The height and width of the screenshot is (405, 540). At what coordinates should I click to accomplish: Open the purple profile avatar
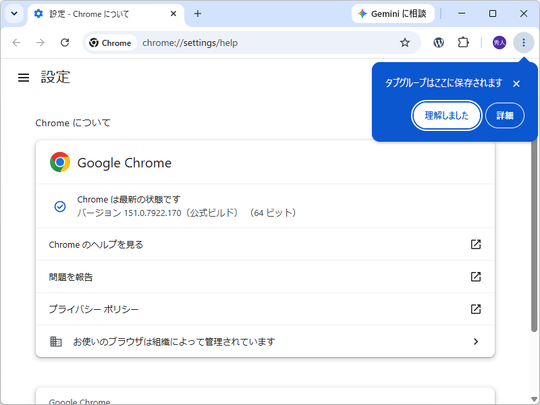pos(499,43)
